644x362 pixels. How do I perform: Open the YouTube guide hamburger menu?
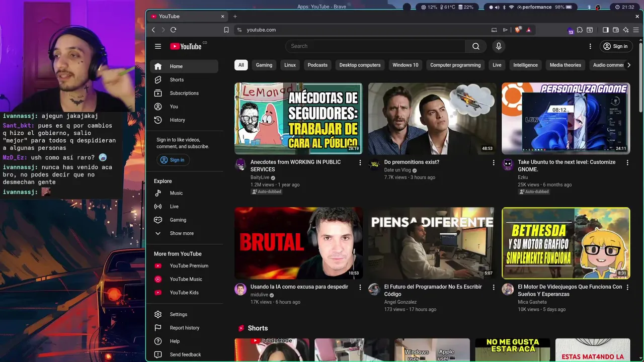[158, 46]
